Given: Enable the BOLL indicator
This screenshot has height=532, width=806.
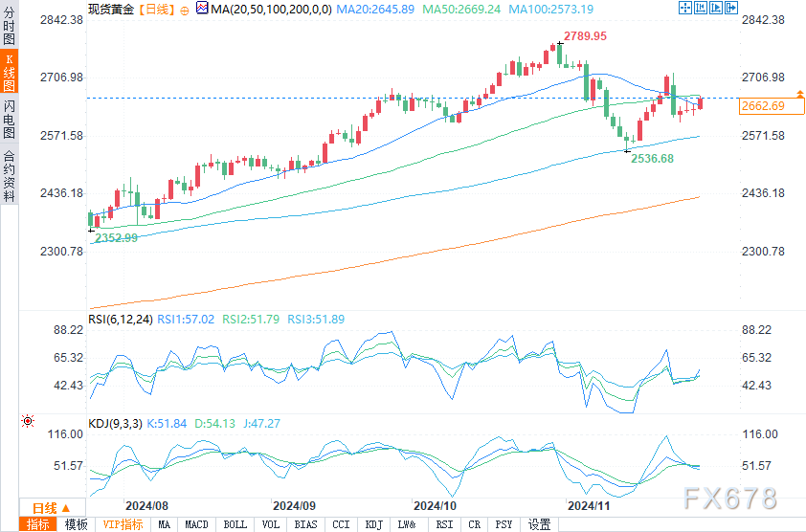Looking at the screenshot, I should click(x=235, y=524).
